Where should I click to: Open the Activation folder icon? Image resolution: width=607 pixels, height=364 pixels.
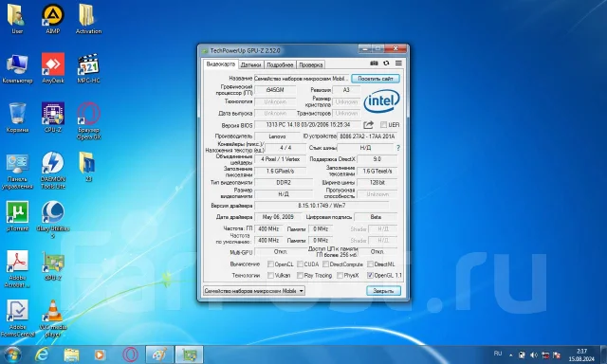88,19
